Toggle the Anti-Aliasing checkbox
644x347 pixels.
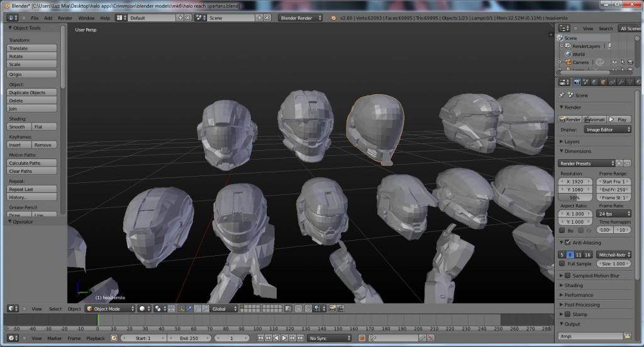click(568, 243)
